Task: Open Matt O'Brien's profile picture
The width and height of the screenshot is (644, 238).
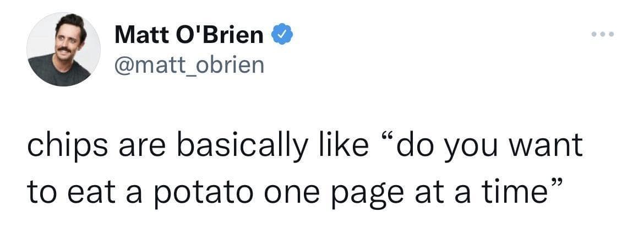Action: point(63,50)
